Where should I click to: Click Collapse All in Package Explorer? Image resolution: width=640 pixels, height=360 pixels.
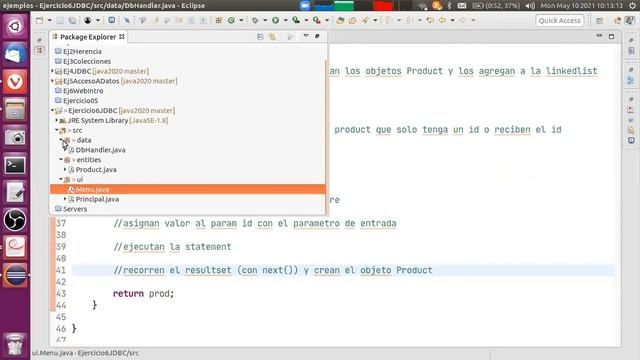(x=260, y=37)
